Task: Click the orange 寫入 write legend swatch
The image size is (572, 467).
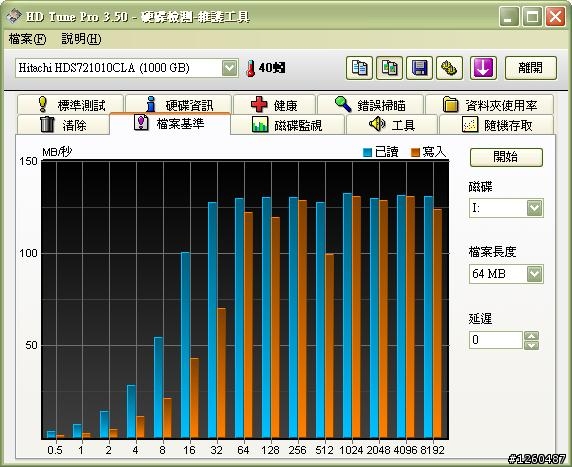Action: coord(415,153)
